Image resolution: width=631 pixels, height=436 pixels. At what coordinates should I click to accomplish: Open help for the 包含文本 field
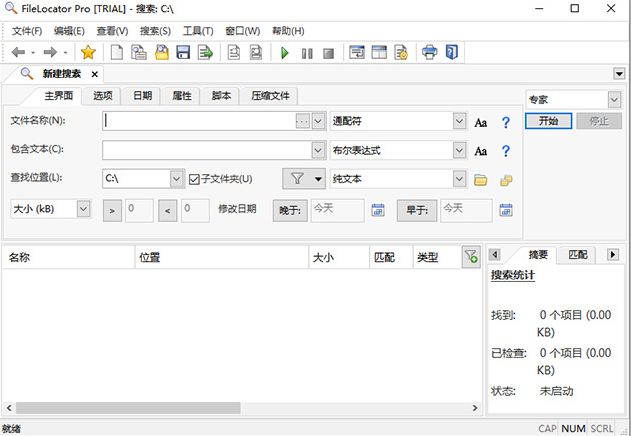(x=506, y=151)
